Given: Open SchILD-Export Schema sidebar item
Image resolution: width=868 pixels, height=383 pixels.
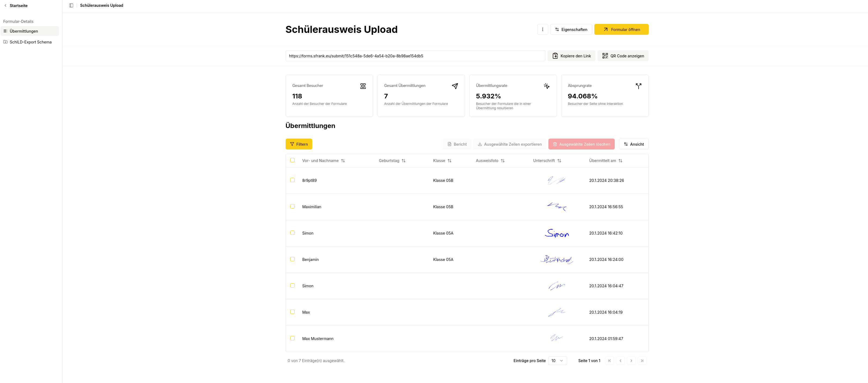Looking at the screenshot, I should pyautogui.click(x=30, y=42).
